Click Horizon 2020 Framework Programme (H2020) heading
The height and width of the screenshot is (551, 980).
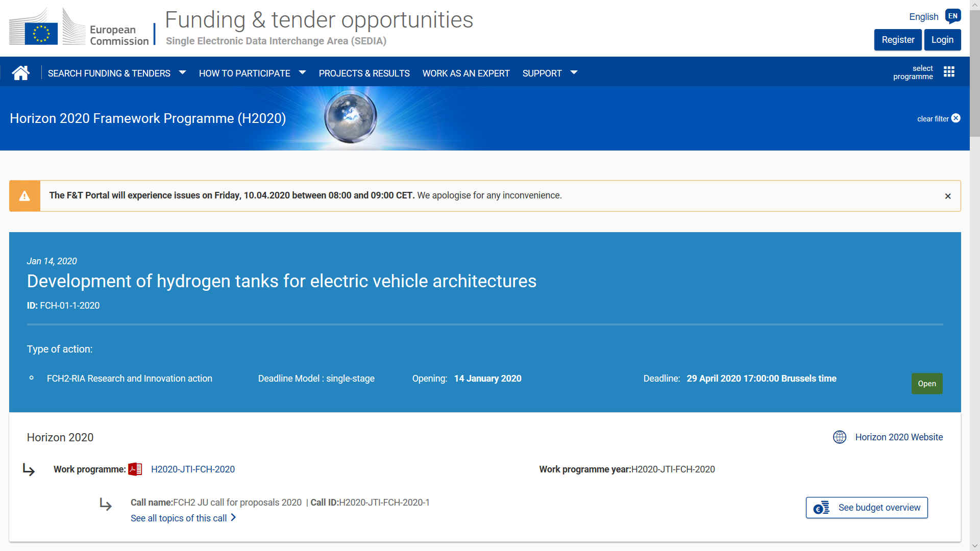pyautogui.click(x=148, y=118)
